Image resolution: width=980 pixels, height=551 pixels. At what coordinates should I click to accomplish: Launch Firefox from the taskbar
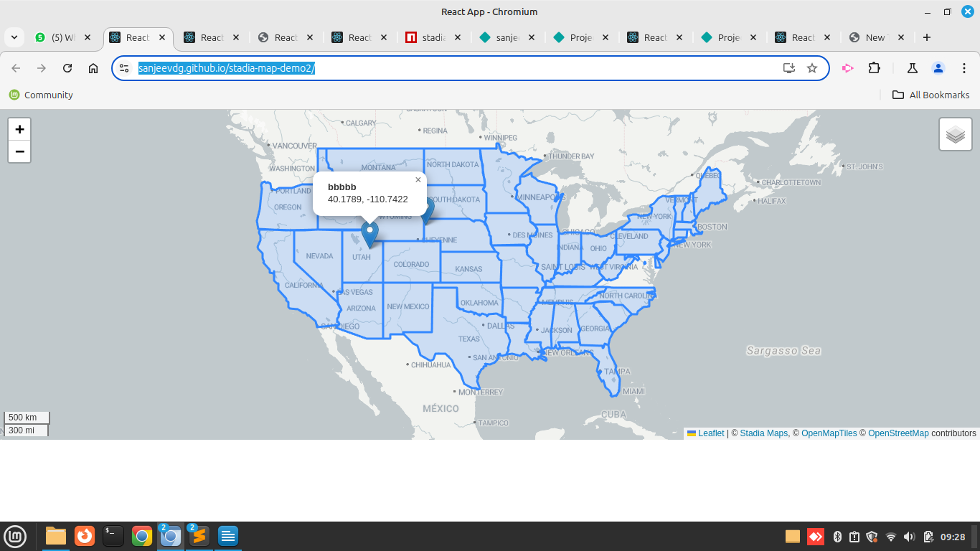click(x=85, y=536)
